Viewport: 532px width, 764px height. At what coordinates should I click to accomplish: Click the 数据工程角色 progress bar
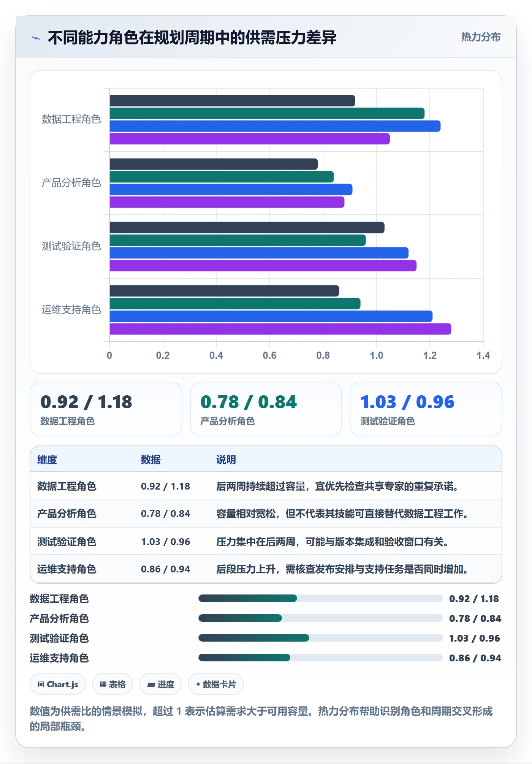coord(320,598)
